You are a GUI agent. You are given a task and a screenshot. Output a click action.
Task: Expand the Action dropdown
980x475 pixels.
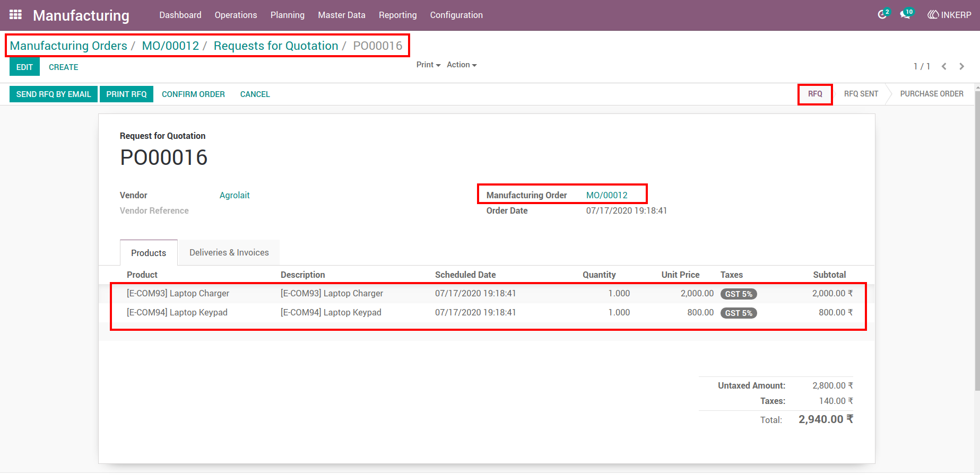(462, 65)
